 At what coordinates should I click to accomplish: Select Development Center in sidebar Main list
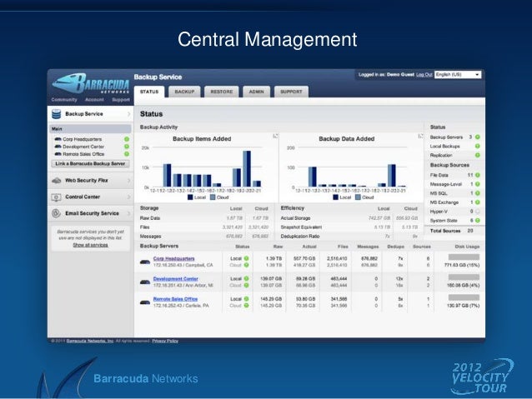coord(83,147)
